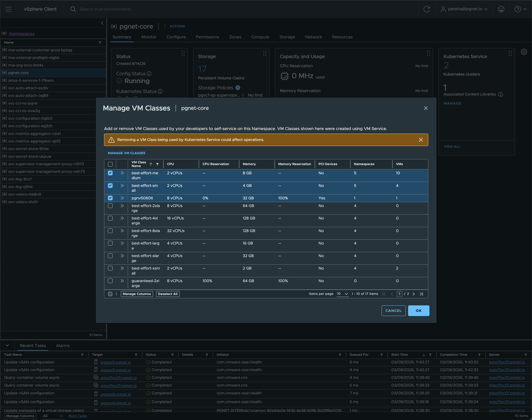Open the help question mark menu
The width and height of the screenshot is (532, 420).
tap(520, 9)
